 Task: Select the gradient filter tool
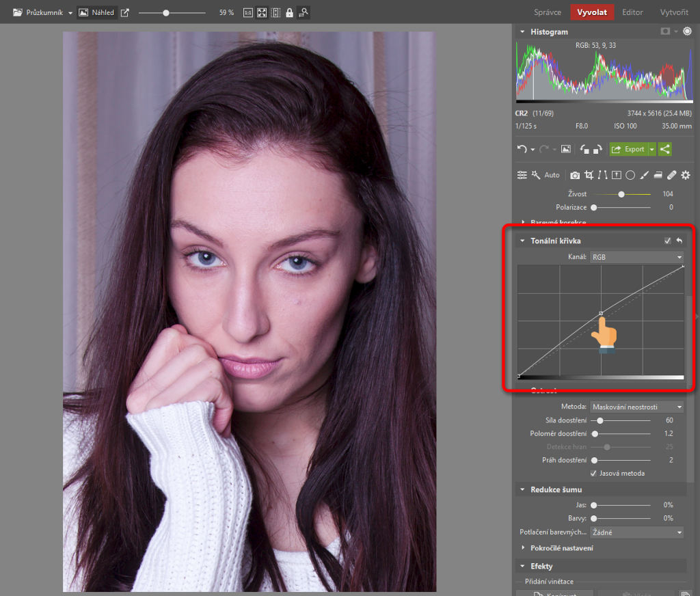pyautogui.click(x=617, y=175)
